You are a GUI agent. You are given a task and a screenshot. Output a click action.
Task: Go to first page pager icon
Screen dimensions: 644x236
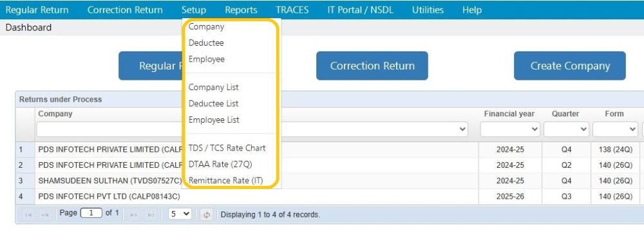coord(29,215)
